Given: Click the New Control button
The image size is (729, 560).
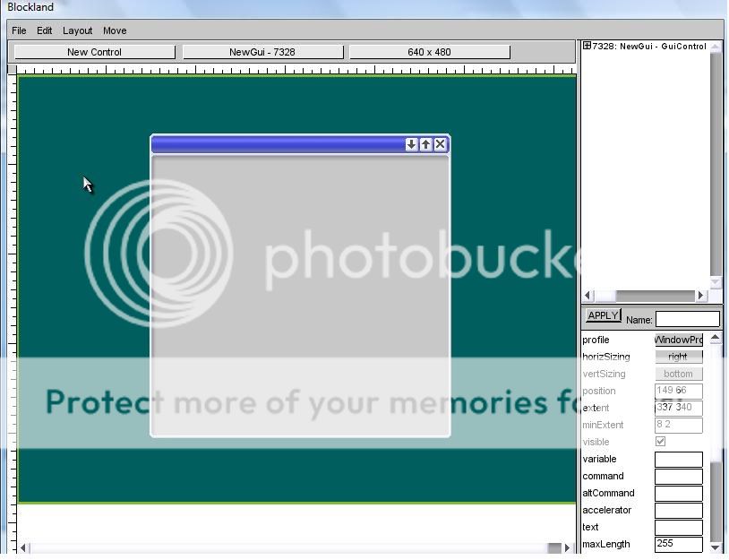Looking at the screenshot, I should [94, 52].
